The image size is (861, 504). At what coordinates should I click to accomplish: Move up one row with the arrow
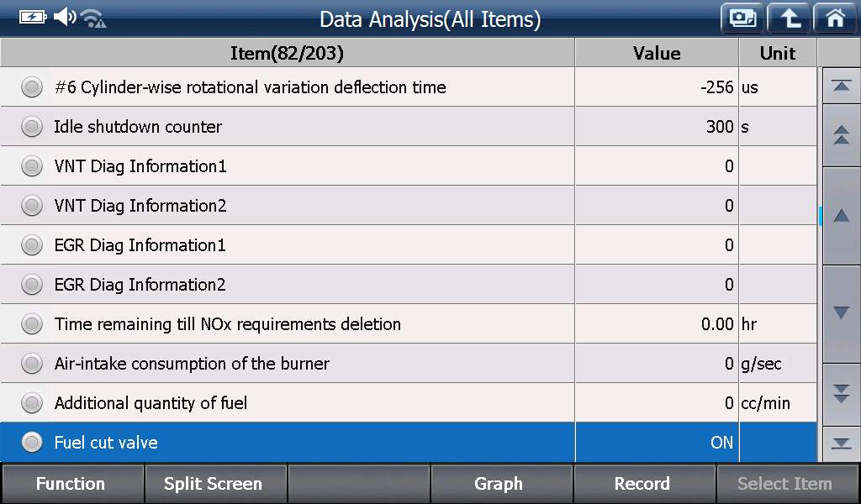[841, 216]
